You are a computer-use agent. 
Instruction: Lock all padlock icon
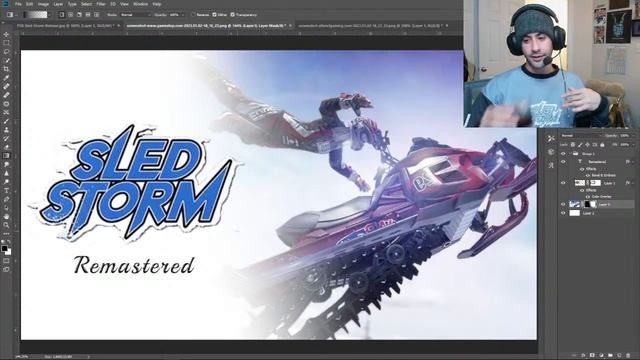point(602,144)
